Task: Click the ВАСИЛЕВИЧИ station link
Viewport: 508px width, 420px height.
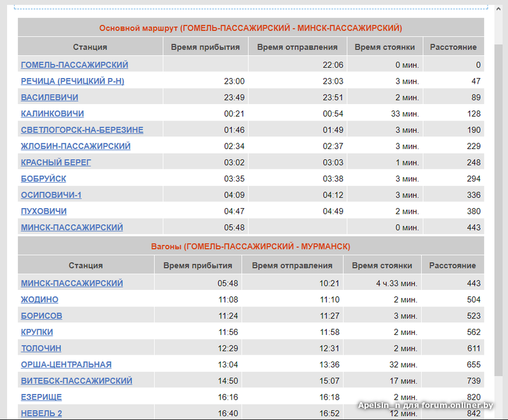Action: (x=50, y=98)
